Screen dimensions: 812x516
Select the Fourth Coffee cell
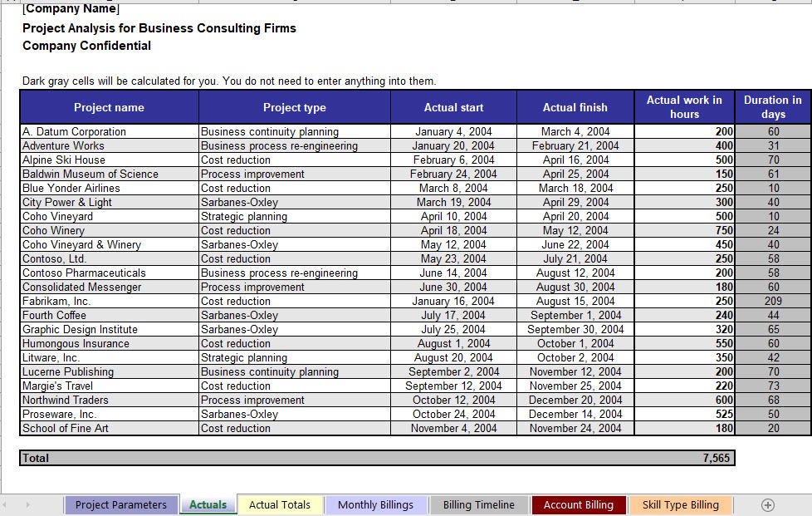tap(110, 315)
